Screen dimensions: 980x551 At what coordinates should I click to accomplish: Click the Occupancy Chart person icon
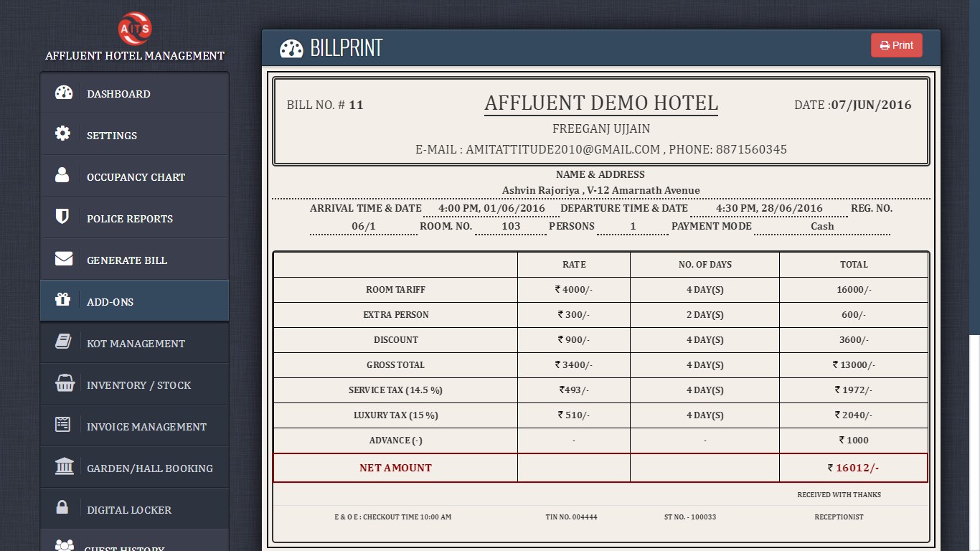point(62,174)
